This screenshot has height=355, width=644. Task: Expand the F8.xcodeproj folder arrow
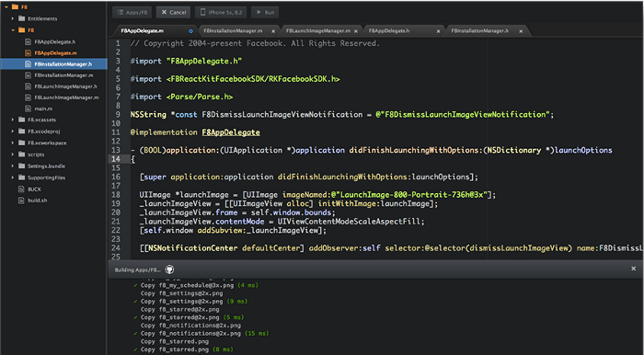(13, 132)
